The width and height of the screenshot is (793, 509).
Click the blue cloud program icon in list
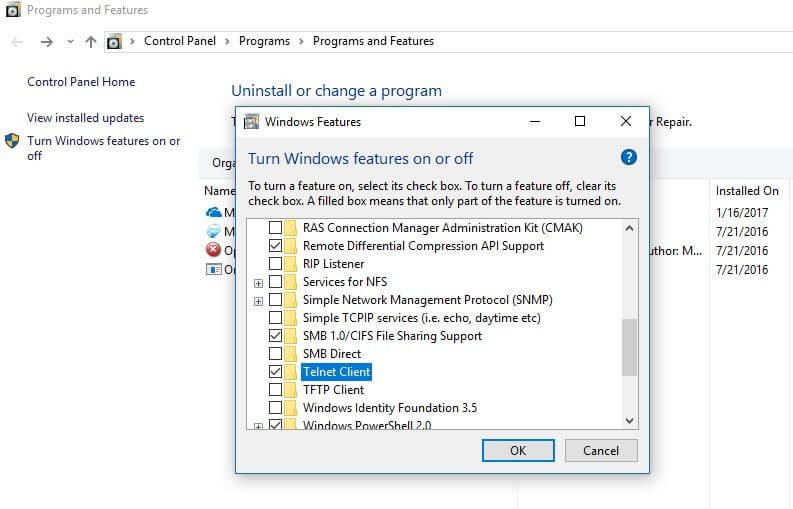pyautogui.click(x=213, y=213)
